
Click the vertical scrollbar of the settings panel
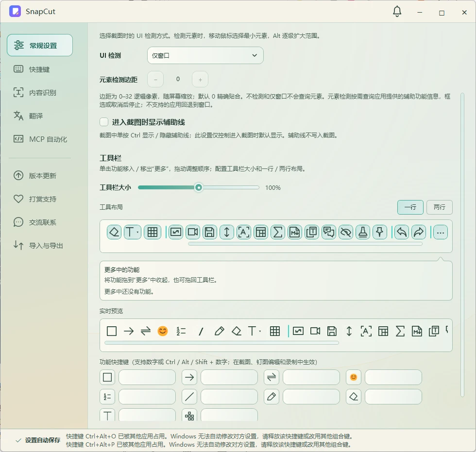tap(462, 245)
